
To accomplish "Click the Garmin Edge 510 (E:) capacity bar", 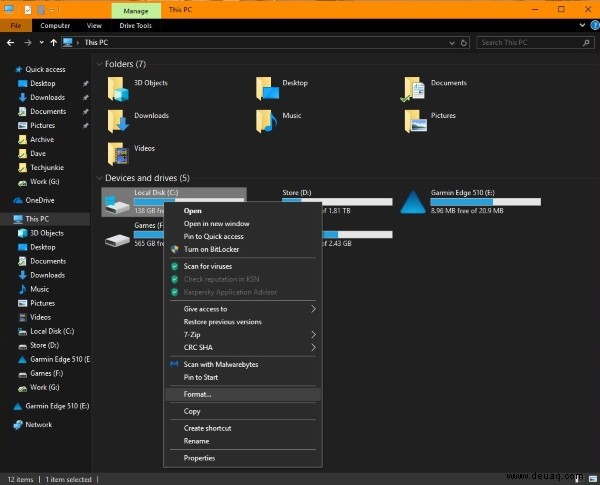I will point(486,202).
